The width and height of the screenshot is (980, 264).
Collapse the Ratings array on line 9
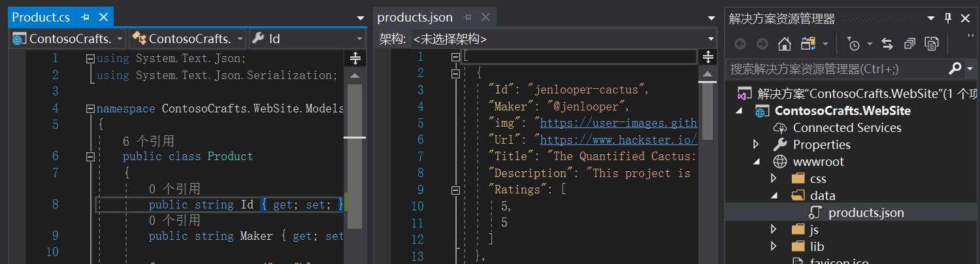click(x=456, y=190)
